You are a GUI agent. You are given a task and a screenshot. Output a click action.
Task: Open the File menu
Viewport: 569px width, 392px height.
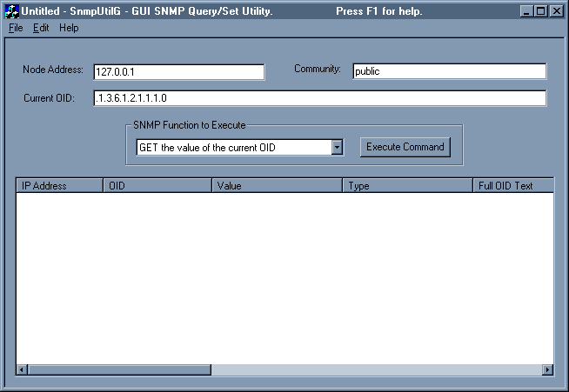click(x=16, y=28)
